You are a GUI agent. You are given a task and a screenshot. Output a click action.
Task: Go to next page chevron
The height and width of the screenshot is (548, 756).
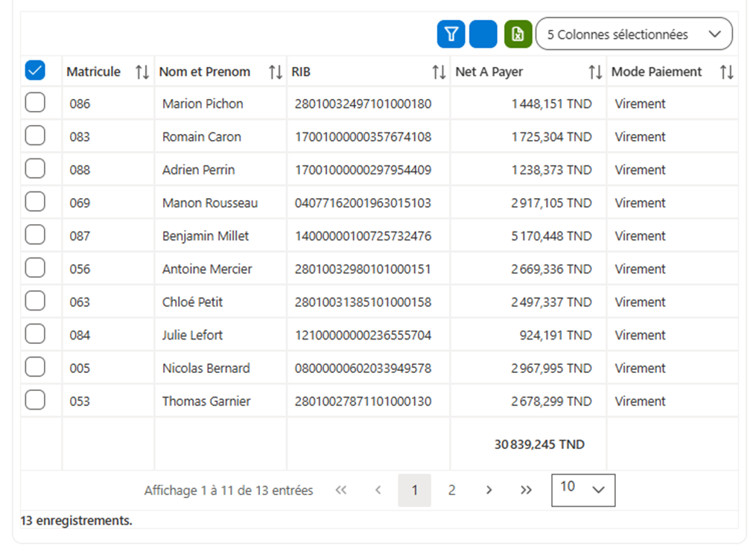489,490
